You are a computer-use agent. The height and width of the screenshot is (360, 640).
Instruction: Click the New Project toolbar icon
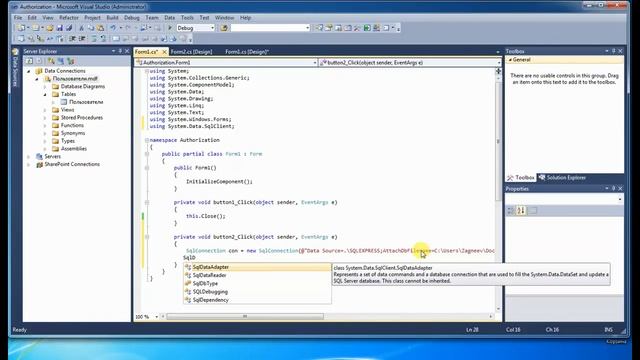(x=20, y=28)
